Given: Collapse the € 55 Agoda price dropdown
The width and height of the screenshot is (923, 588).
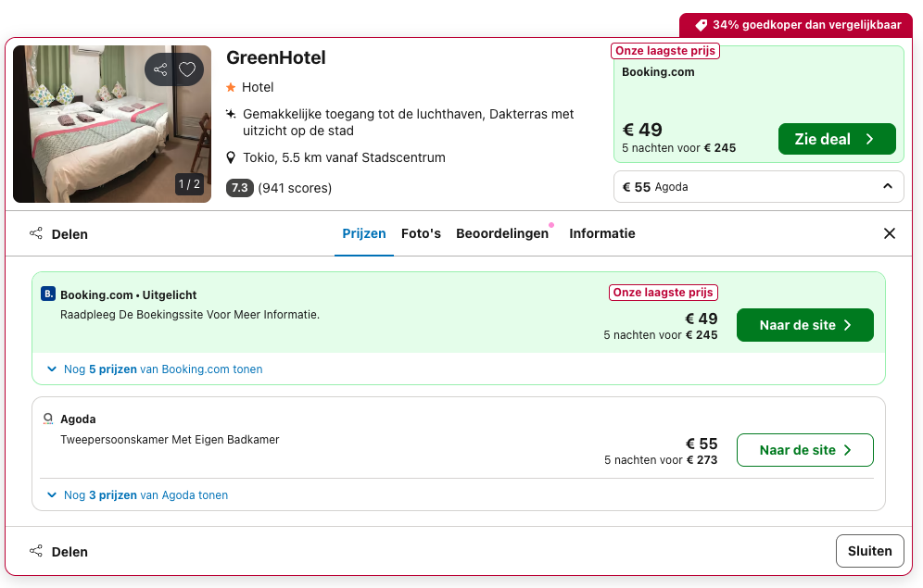Looking at the screenshot, I should [887, 187].
